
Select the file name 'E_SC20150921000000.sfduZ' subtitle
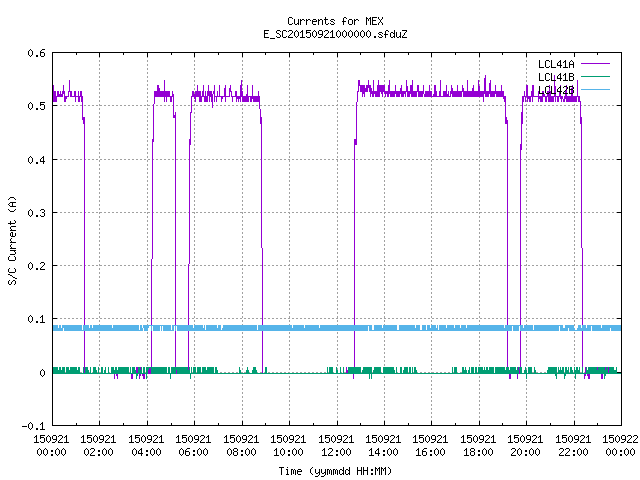[x=335, y=34]
